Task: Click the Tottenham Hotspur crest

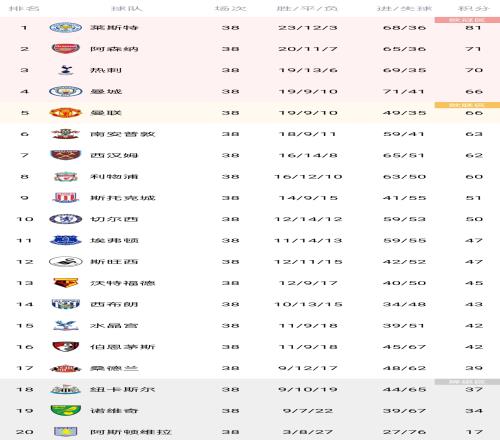Action: (66, 70)
